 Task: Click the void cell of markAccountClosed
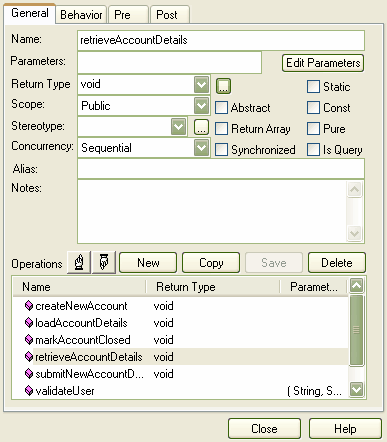(x=163, y=340)
